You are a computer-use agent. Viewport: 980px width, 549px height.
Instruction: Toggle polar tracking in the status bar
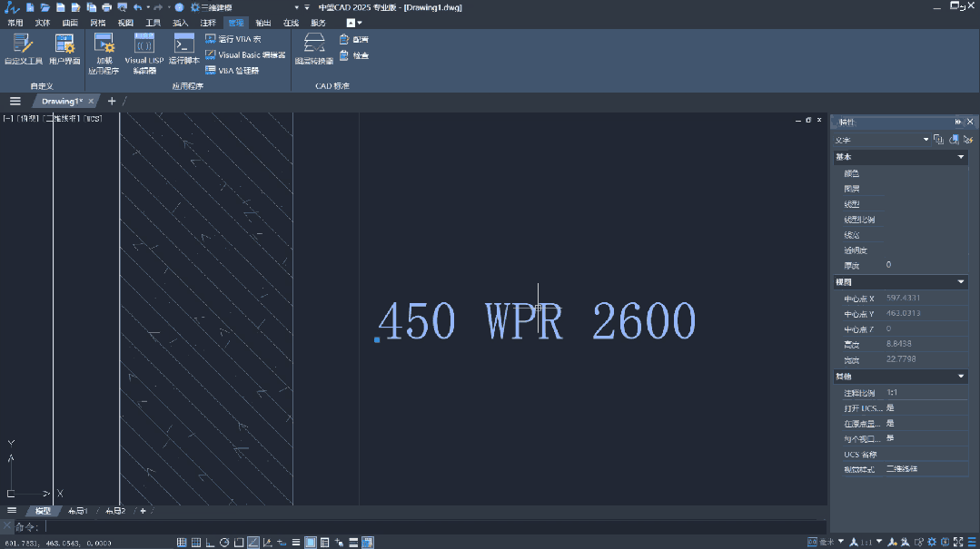224,543
